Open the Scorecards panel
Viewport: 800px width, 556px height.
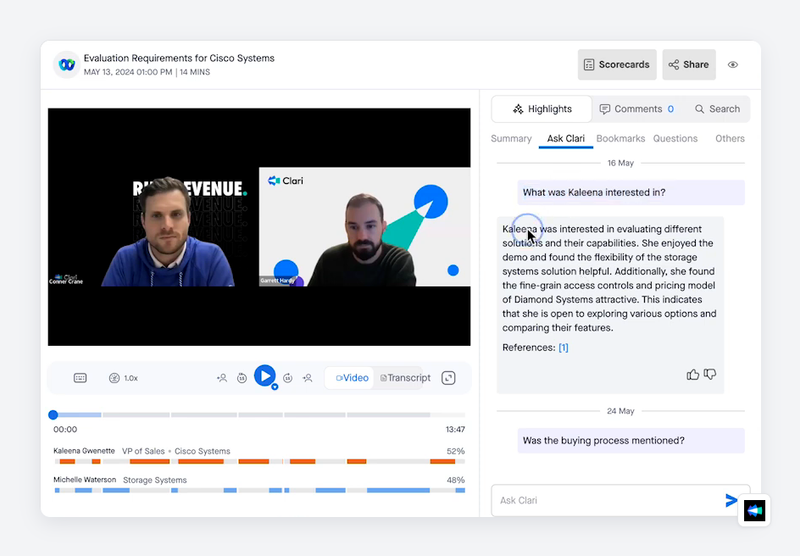pos(617,65)
